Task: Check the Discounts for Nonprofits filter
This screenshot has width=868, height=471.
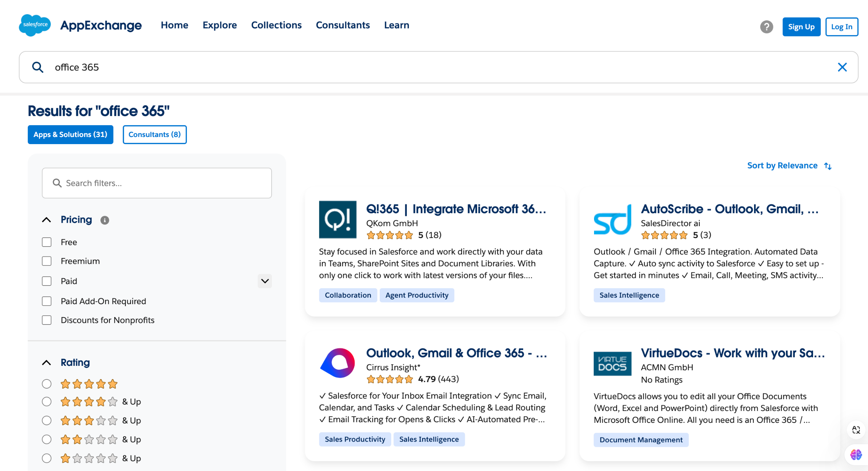Action: (x=46, y=320)
